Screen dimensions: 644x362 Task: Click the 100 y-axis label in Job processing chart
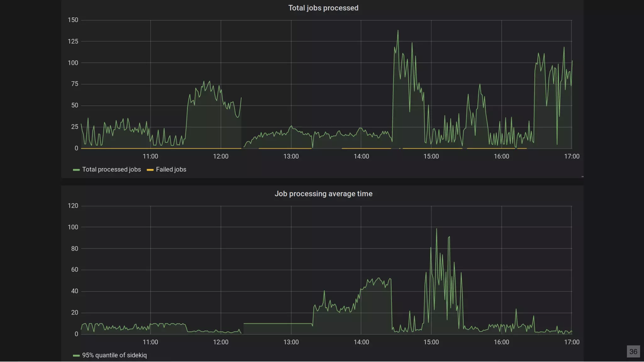[x=73, y=227]
